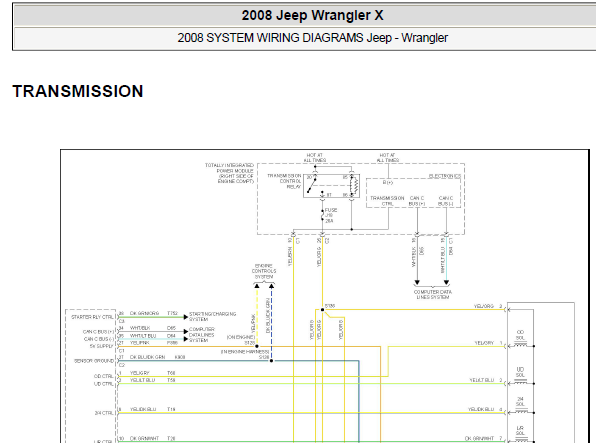Click the 'OD SOL' solenoid label

click(x=520, y=335)
